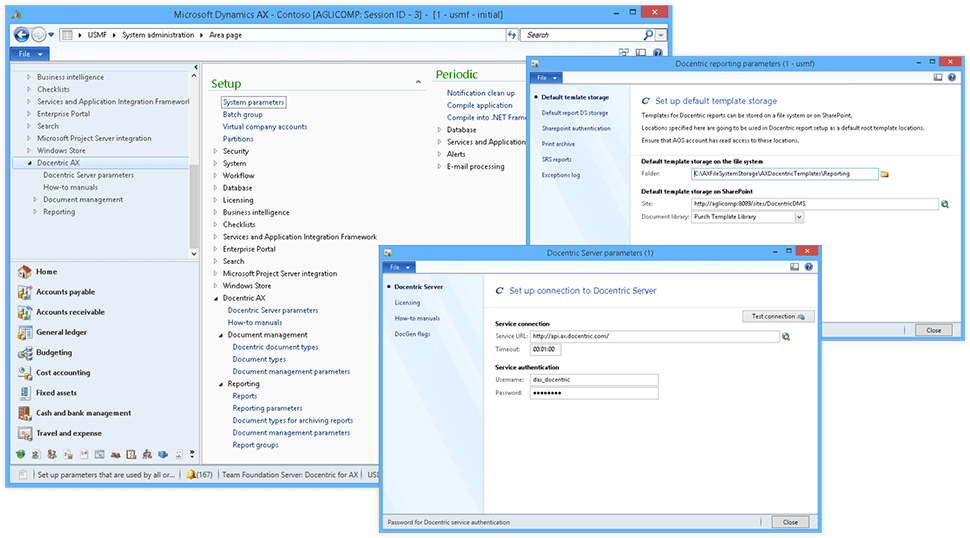970x538 pixels.
Task: Click the help icon in main AX window
Action: 658,53
